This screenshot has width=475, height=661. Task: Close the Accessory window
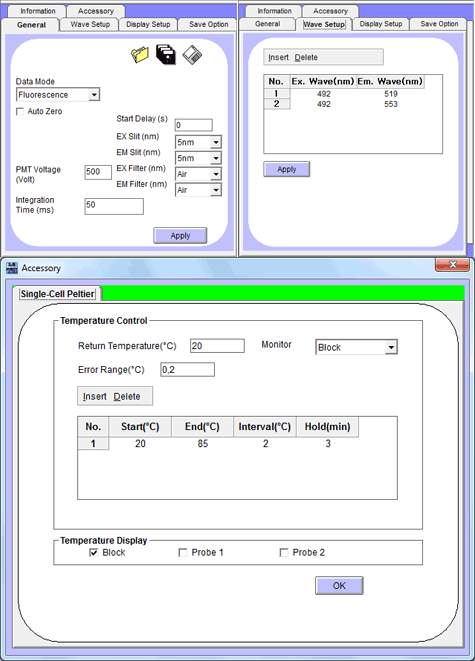pos(452,264)
